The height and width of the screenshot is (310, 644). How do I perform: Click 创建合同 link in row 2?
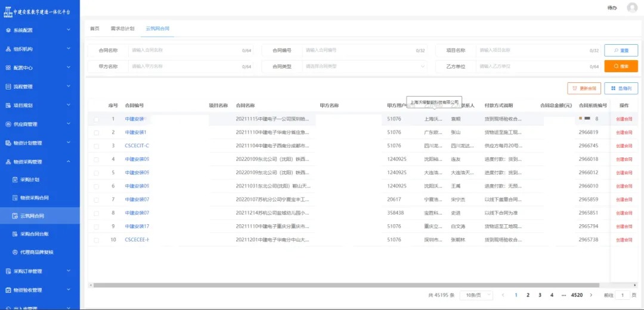click(x=624, y=132)
